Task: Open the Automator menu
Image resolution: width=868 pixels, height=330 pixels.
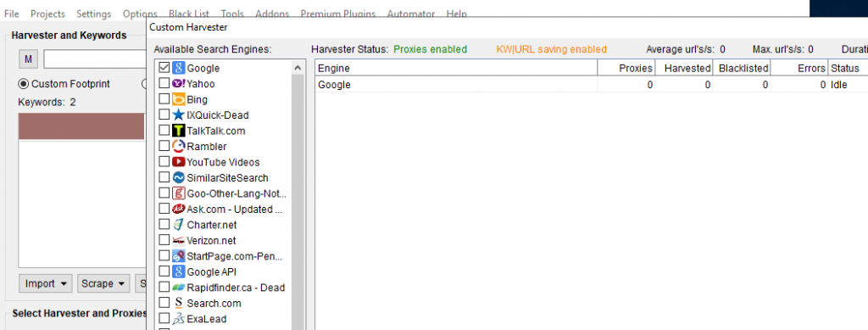Action: (411, 14)
